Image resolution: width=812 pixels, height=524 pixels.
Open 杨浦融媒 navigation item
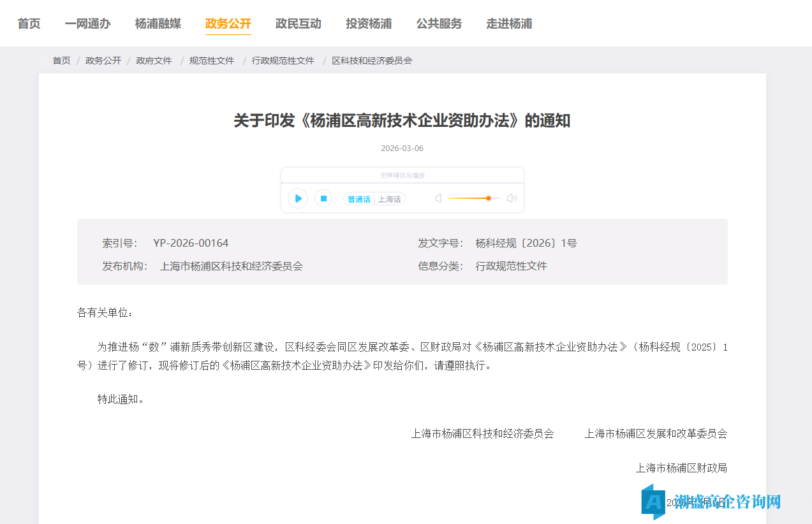click(158, 24)
